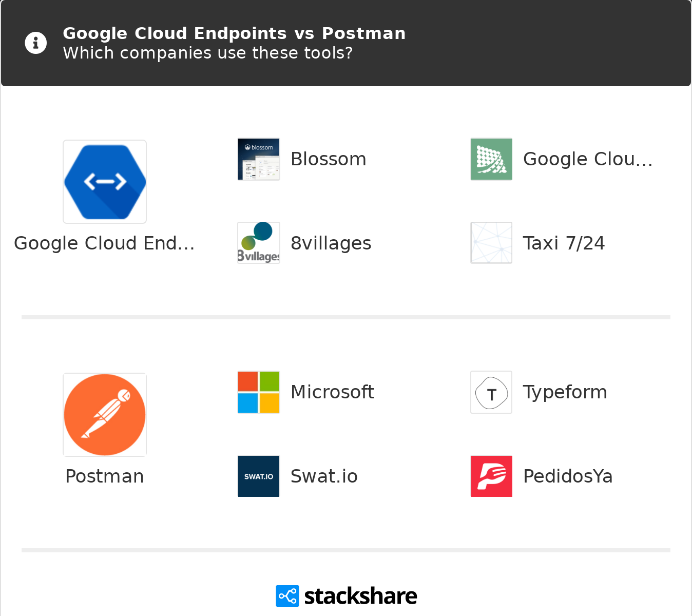Select the Blossom company thumbnail
This screenshot has height=616, width=692.
tap(259, 159)
